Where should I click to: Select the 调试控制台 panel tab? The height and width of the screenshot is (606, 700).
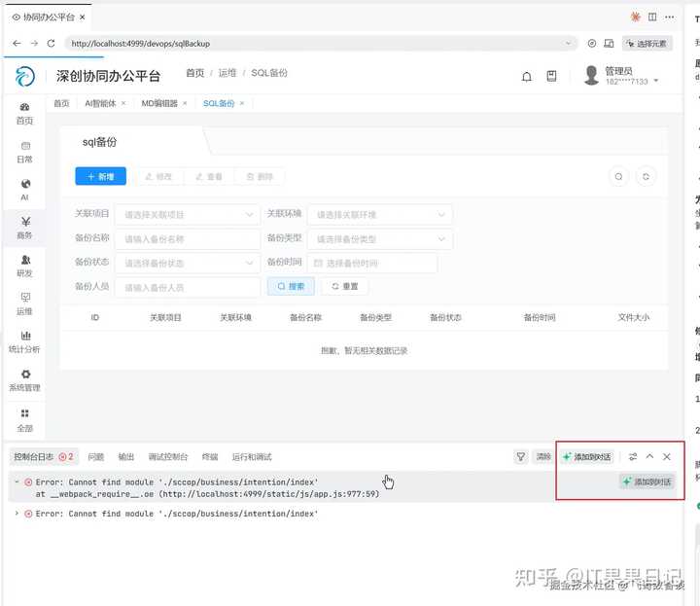[x=168, y=457]
